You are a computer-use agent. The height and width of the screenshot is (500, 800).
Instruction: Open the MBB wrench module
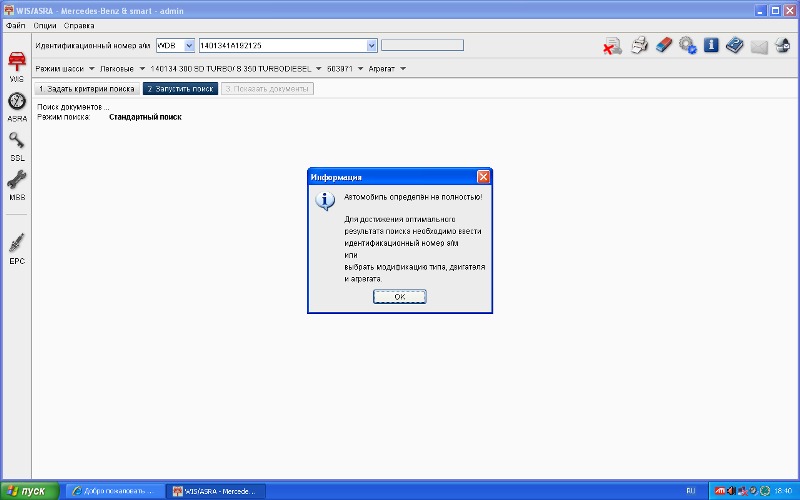click(17, 186)
